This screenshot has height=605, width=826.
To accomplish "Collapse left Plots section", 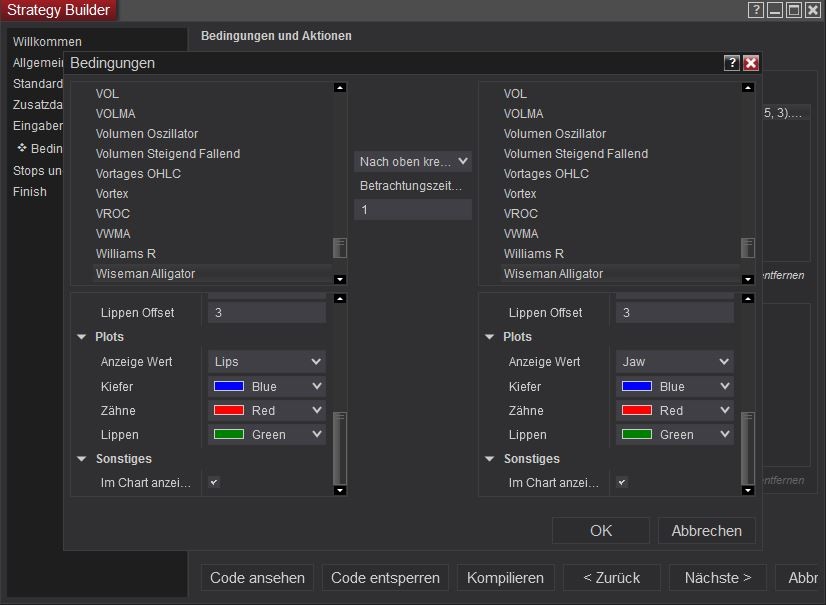I will pyautogui.click(x=82, y=337).
